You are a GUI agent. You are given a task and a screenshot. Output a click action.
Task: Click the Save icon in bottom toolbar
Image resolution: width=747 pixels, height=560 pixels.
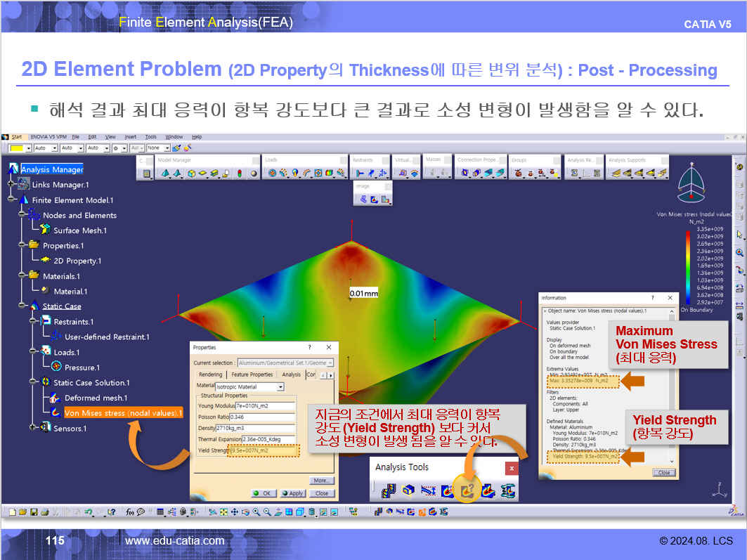click(x=32, y=512)
